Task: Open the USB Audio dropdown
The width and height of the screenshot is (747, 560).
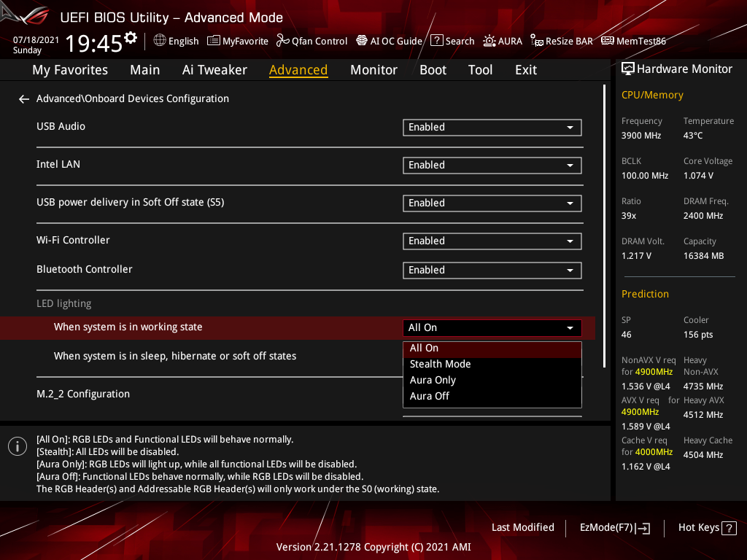Action: (x=492, y=127)
